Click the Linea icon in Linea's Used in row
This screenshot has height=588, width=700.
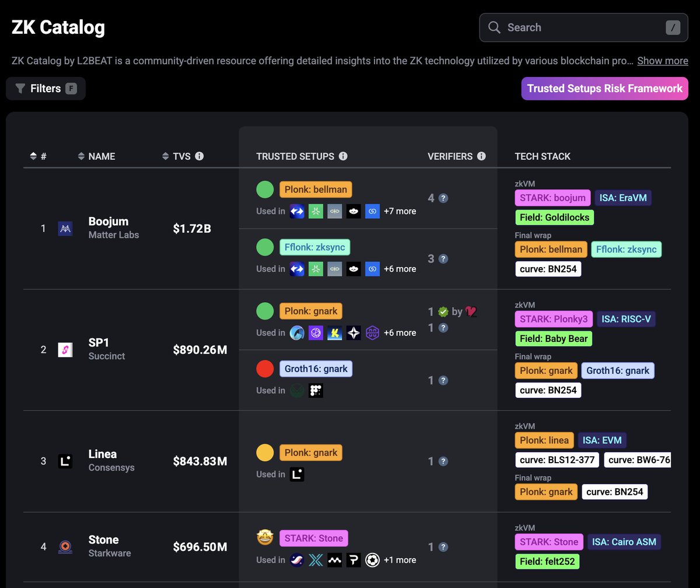(297, 474)
